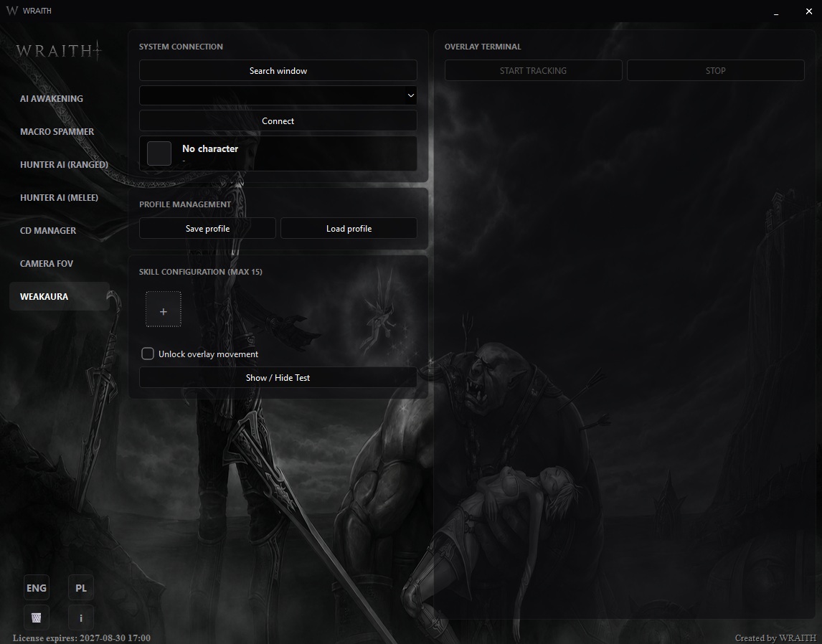
Task: Click the WRAITH logo in sidebar
Action: point(59,50)
